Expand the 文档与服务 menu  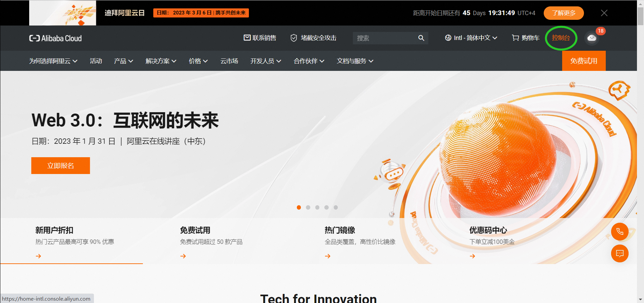click(x=355, y=61)
